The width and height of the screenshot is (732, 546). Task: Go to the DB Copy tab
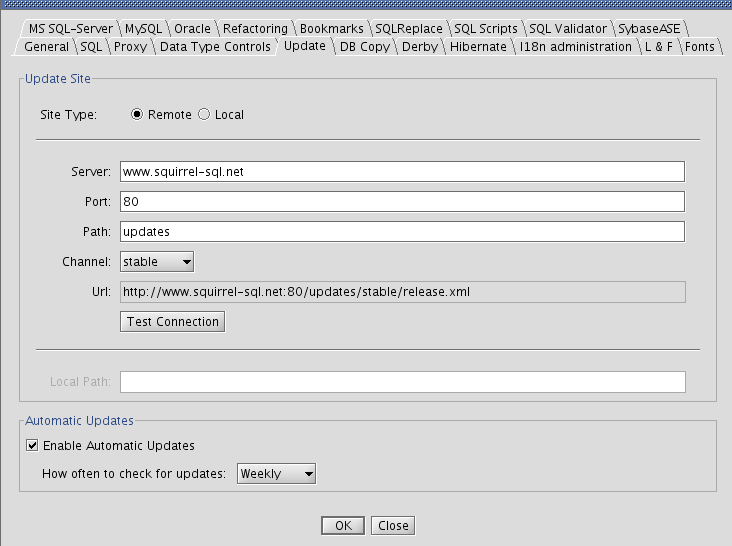364,47
